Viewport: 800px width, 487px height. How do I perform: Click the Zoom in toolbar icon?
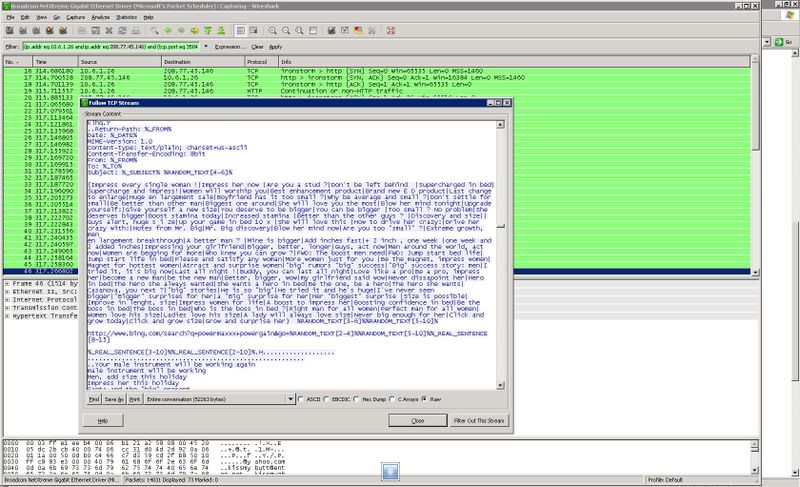pyautogui.click(x=272, y=31)
